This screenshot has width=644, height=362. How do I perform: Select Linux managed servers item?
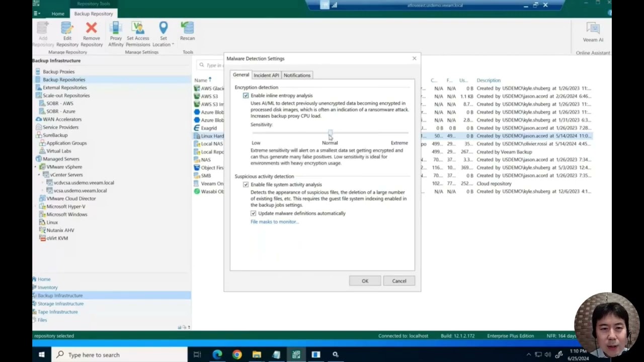click(52, 222)
